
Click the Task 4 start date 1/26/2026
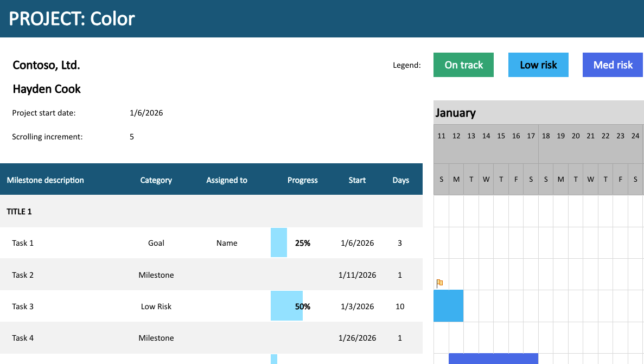tap(358, 338)
